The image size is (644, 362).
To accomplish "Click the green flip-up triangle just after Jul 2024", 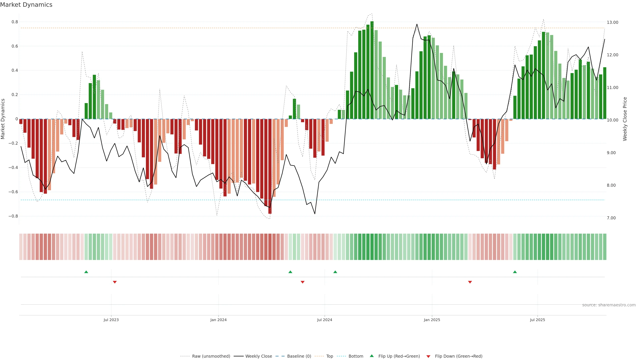I will pyautogui.click(x=335, y=272).
